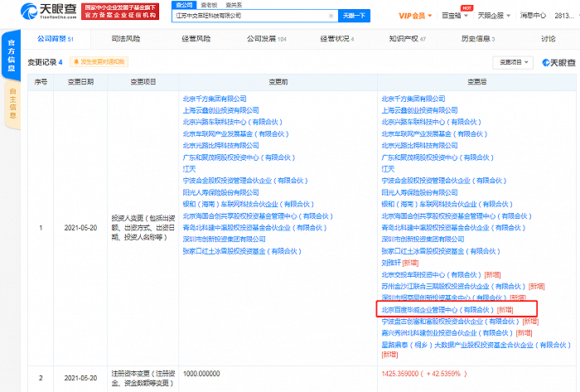
Task: Clear the search box with the X icon
Action: (x=331, y=16)
